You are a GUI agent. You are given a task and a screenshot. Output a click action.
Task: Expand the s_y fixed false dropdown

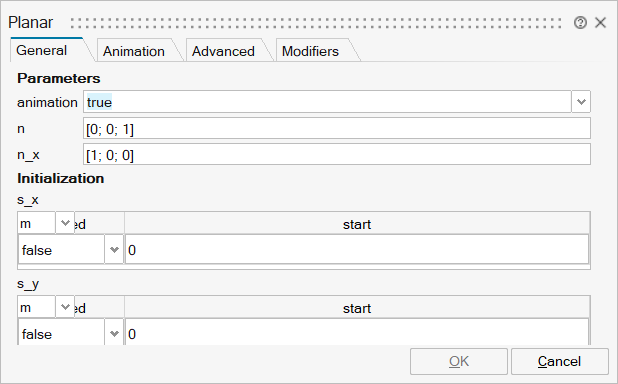[114, 334]
